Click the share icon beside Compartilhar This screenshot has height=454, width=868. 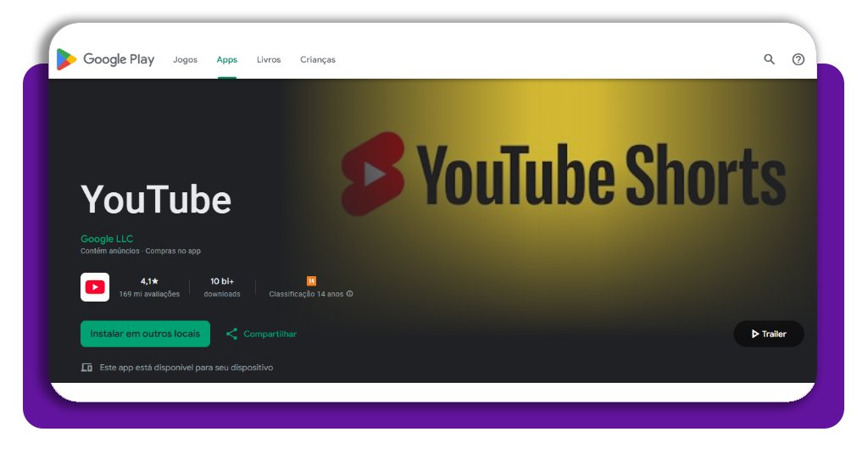231,334
